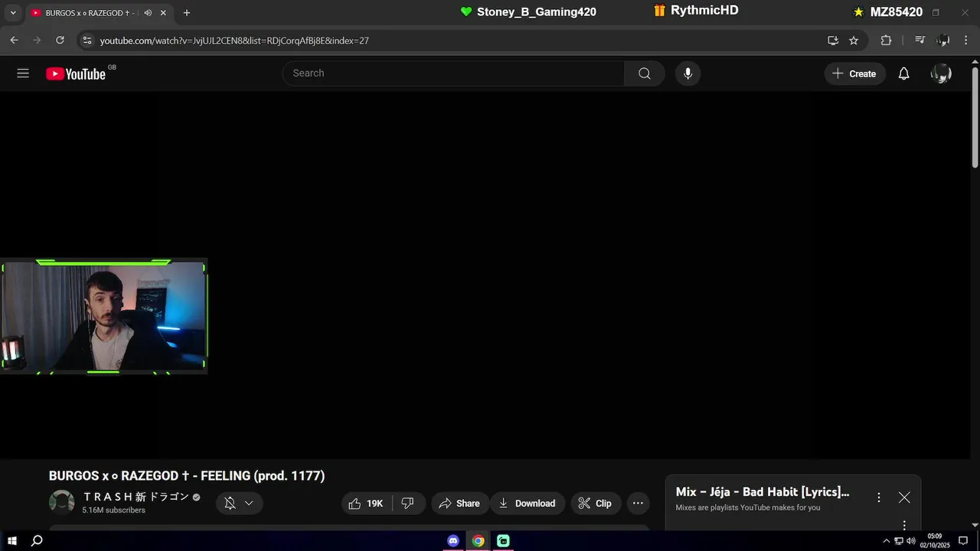Click the address bar URL
This screenshot has height=551, width=980.
pos(234,41)
